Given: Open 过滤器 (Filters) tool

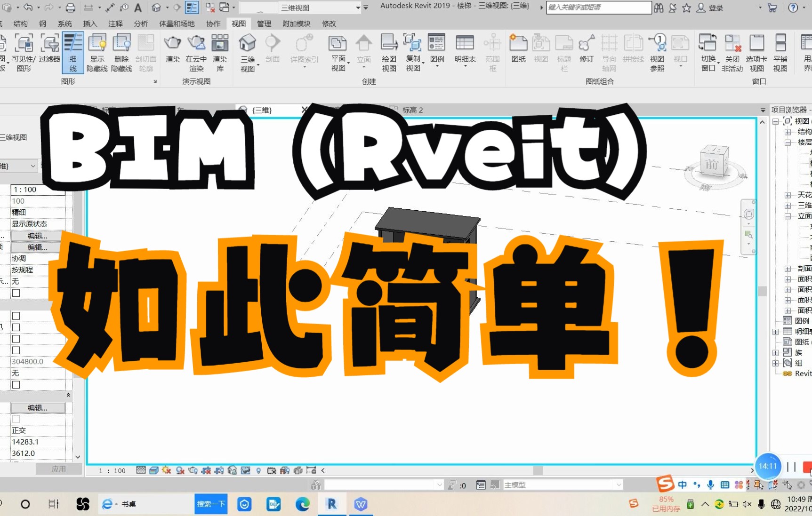Looking at the screenshot, I should click(x=49, y=49).
